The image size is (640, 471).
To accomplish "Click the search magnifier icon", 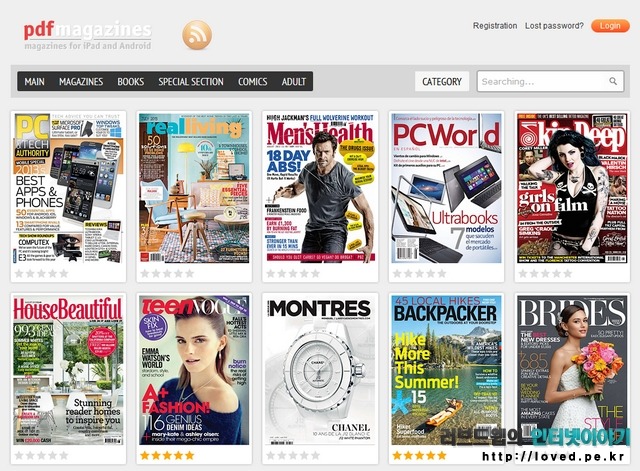I will 613,81.
